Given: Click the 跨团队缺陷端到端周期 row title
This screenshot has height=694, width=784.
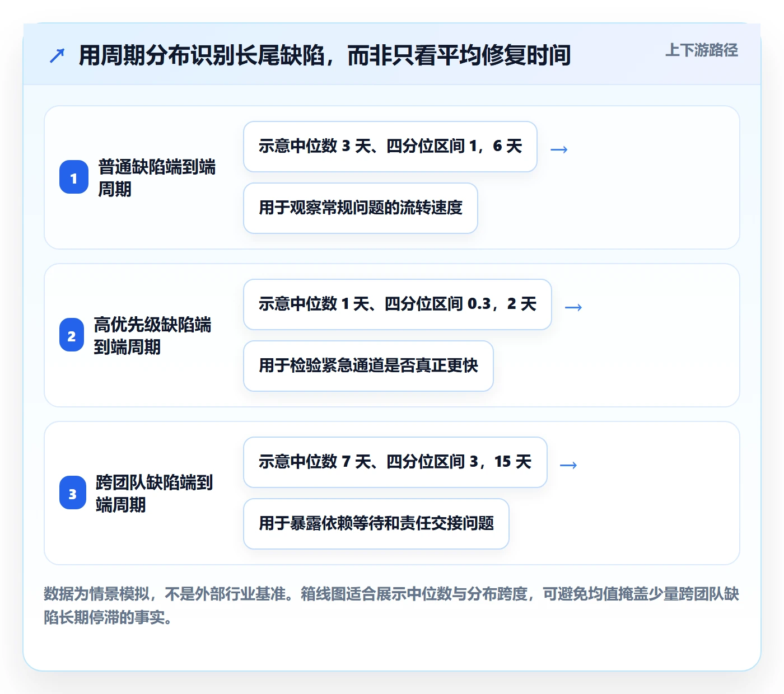Looking at the screenshot, I should [x=154, y=494].
